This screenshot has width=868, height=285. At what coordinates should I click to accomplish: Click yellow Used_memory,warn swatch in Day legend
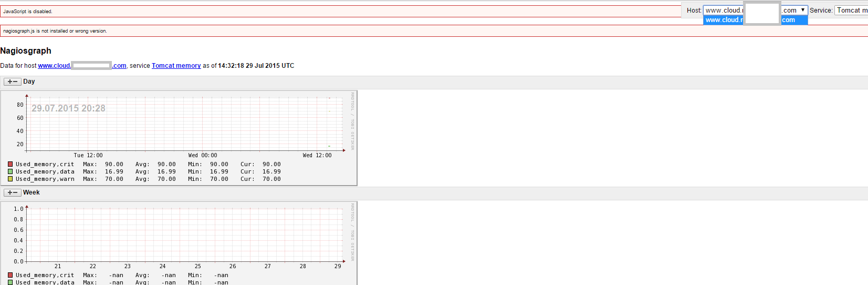point(10,179)
